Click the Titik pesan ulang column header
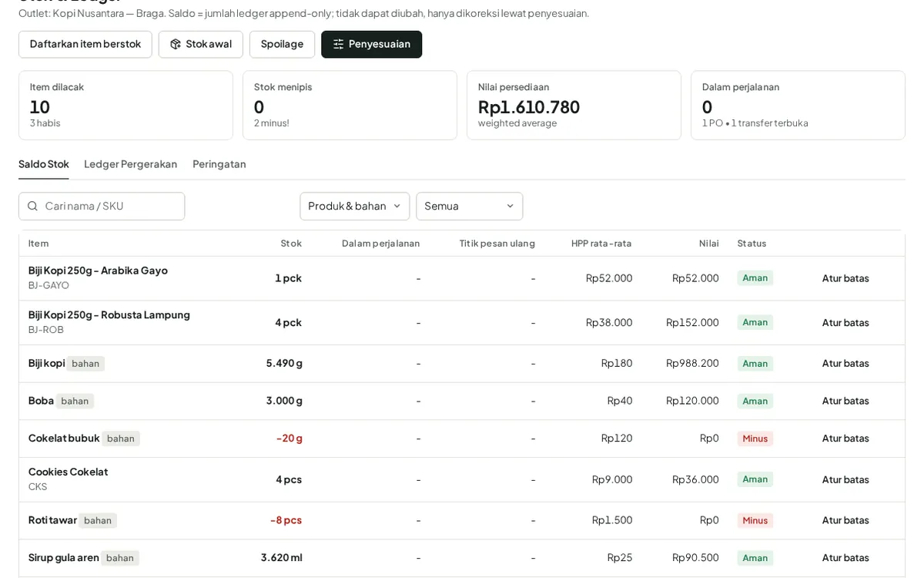Viewport: 924px width, 578px height. tap(497, 244)
